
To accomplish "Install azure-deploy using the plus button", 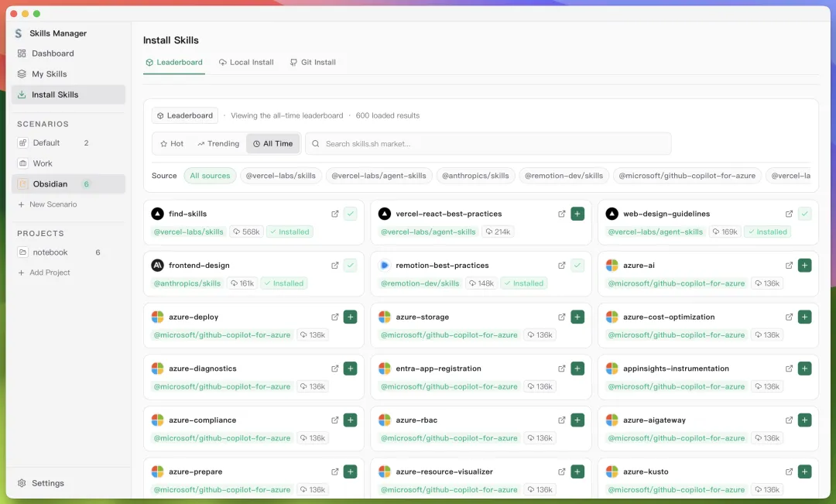I will [351, 317].
